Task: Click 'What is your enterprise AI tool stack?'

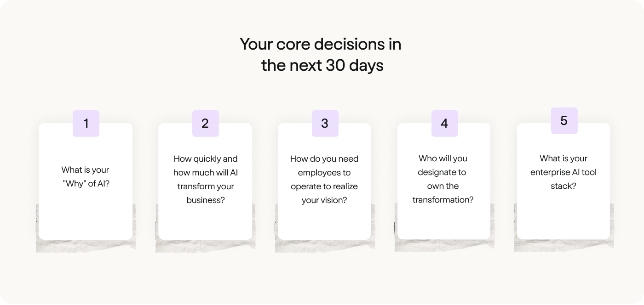Action: point(563,172)
